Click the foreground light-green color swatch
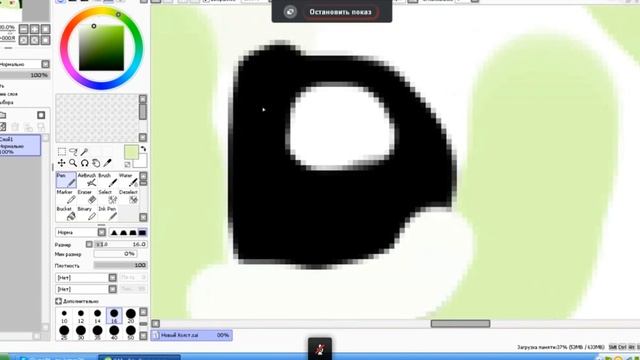Image resolution: width=640 pixels, height=360 pixels. (131, 152)
